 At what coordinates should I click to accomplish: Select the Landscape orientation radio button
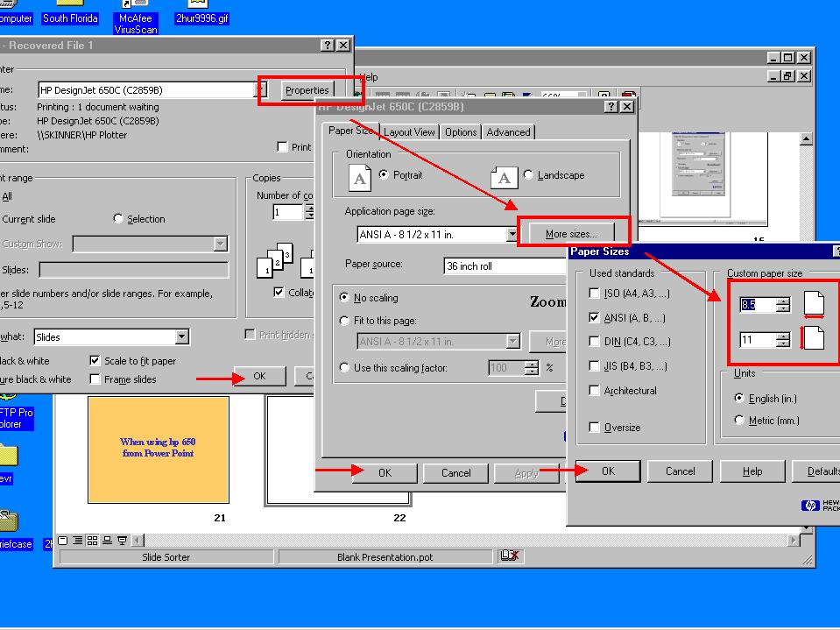528,175
